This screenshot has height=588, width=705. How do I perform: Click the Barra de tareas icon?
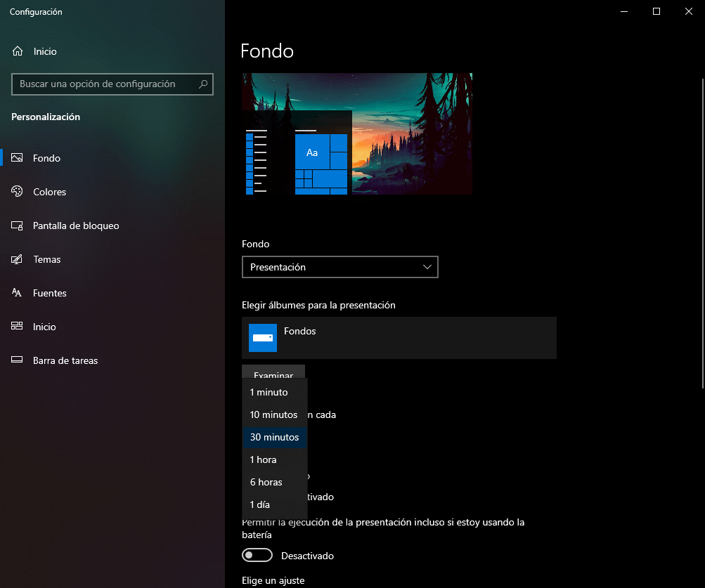coord(18,360)
